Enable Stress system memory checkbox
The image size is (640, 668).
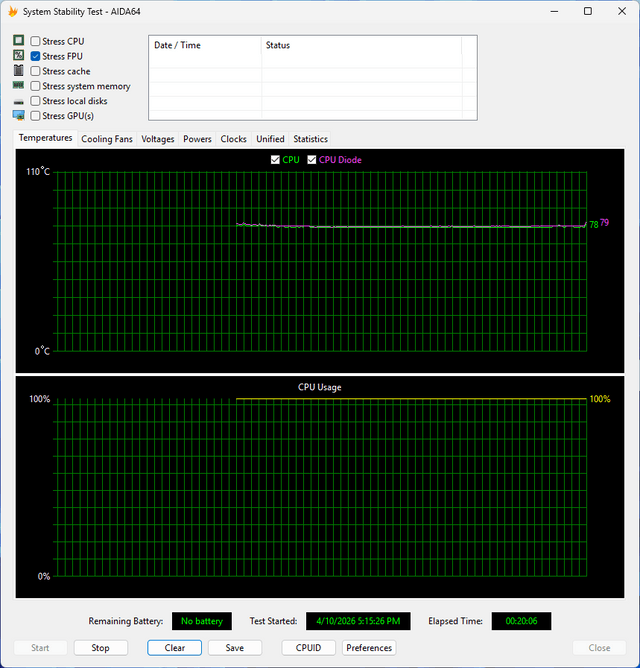pyautogui.click(x=35, y=86)
